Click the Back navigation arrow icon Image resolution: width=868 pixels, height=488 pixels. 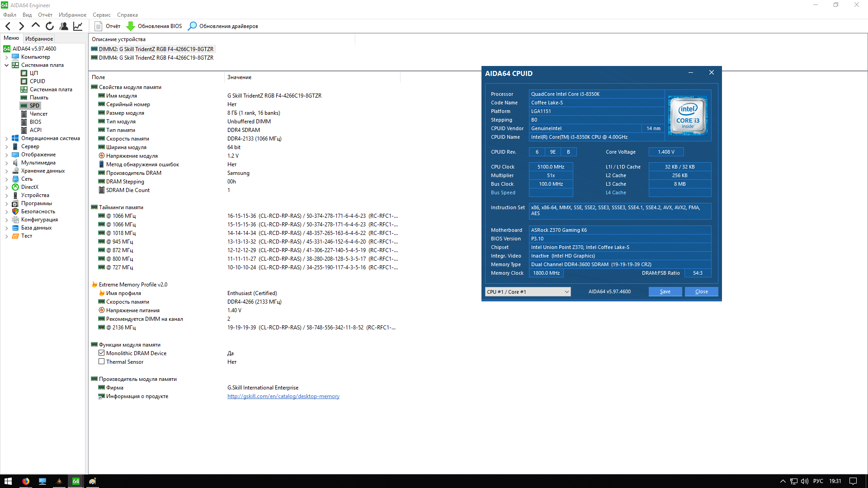click(8, 26)
